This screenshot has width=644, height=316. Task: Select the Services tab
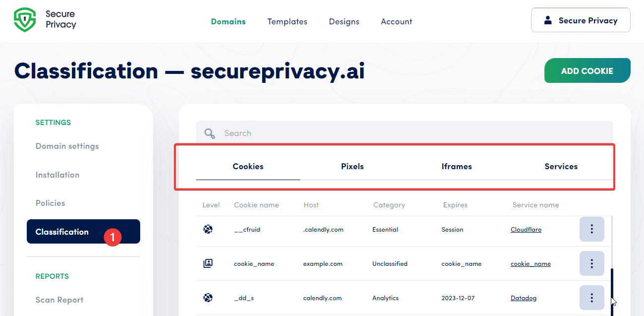[561, 166]
